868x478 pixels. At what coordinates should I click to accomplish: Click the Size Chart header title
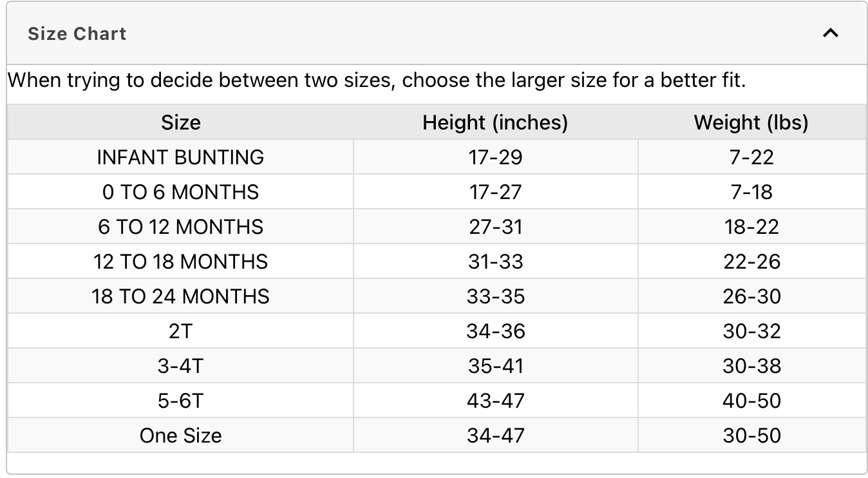77,33
